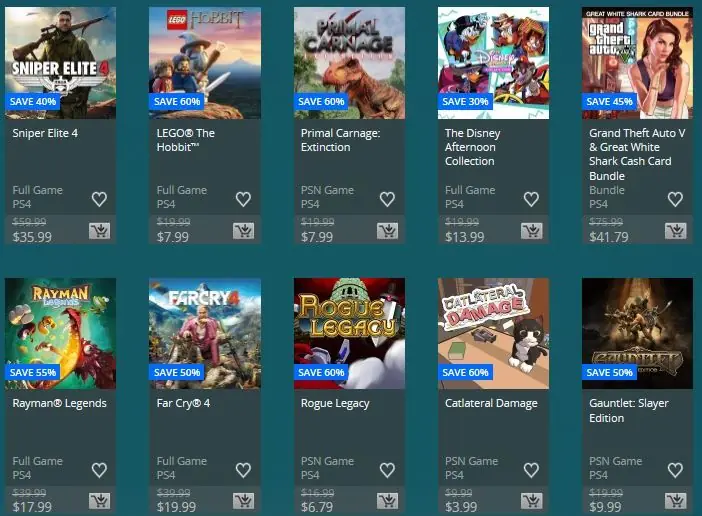Open the Rogue Legacy title link

(335, 404)
